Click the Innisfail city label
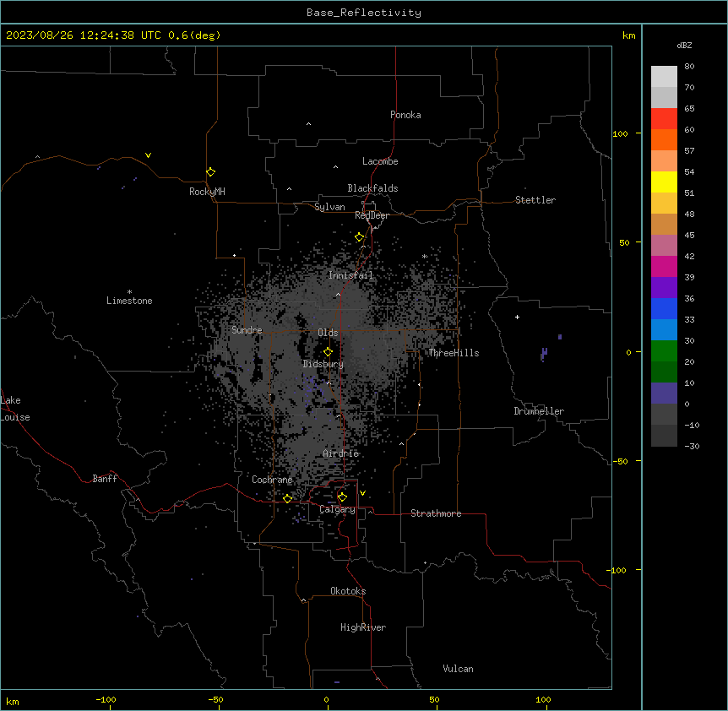 [350, 275]
